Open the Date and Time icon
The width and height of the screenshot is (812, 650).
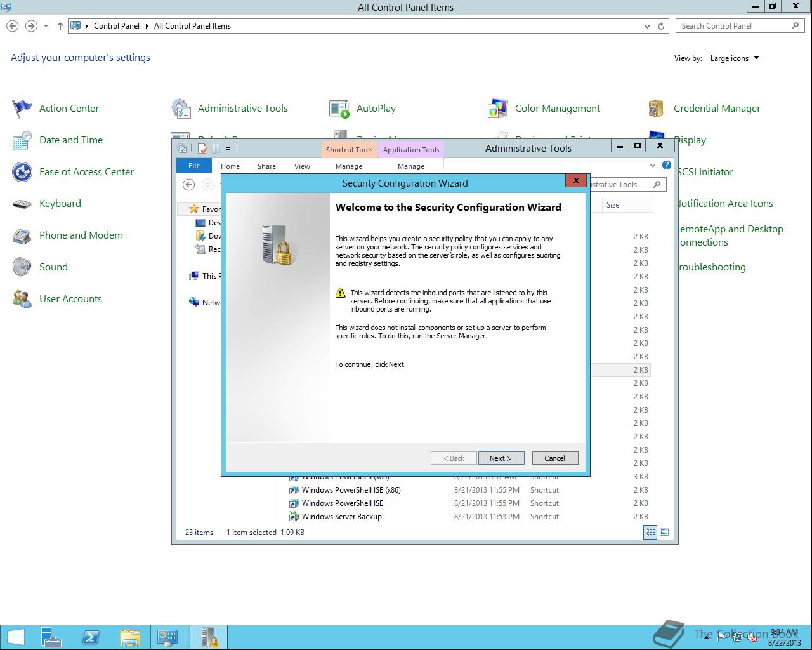pos(22,140)
